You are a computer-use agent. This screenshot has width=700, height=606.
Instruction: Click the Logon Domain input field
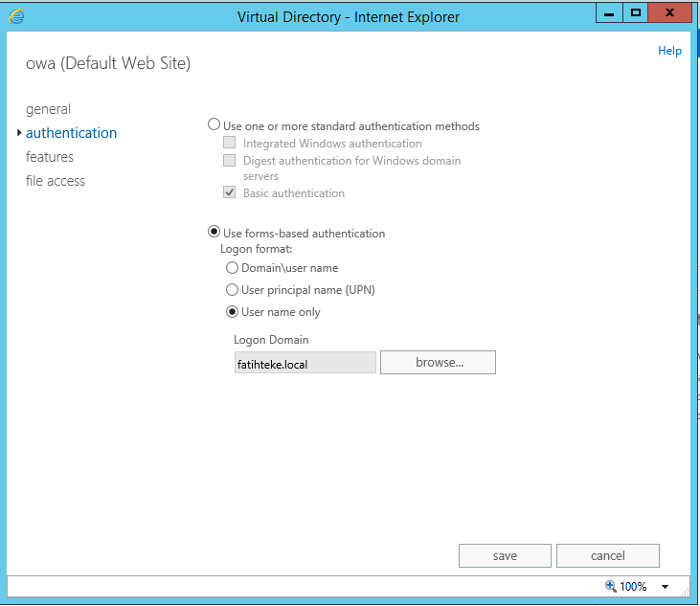(x=305, y=363)
